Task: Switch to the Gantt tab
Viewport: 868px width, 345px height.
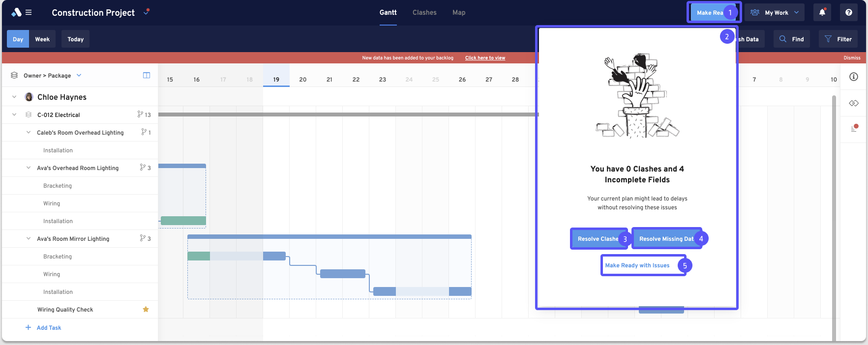Action: click(x=388, y=12)
